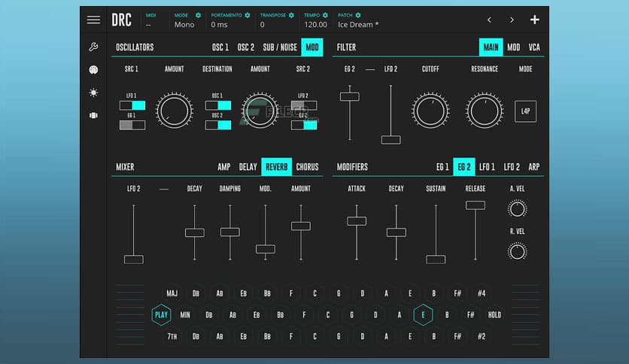
Task: Click the brightness sun icon in sidebar
Action: (x=93, y=93)
